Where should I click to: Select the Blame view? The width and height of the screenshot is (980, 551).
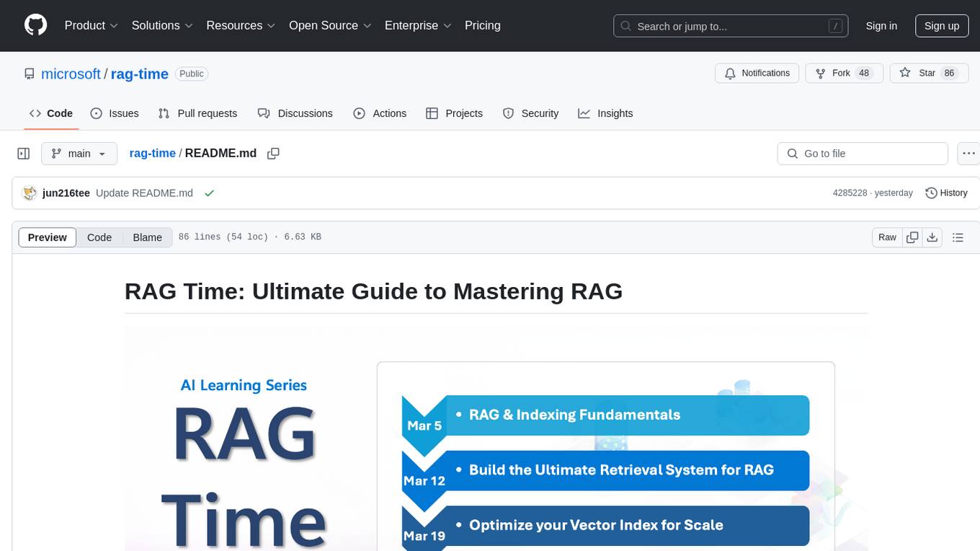click(x=147, y=237)
